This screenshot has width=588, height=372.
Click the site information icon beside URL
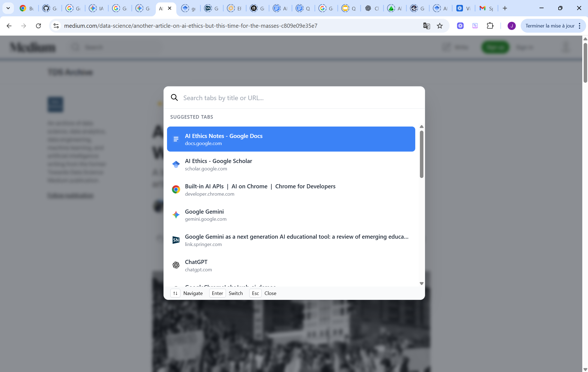coord(56,26)
